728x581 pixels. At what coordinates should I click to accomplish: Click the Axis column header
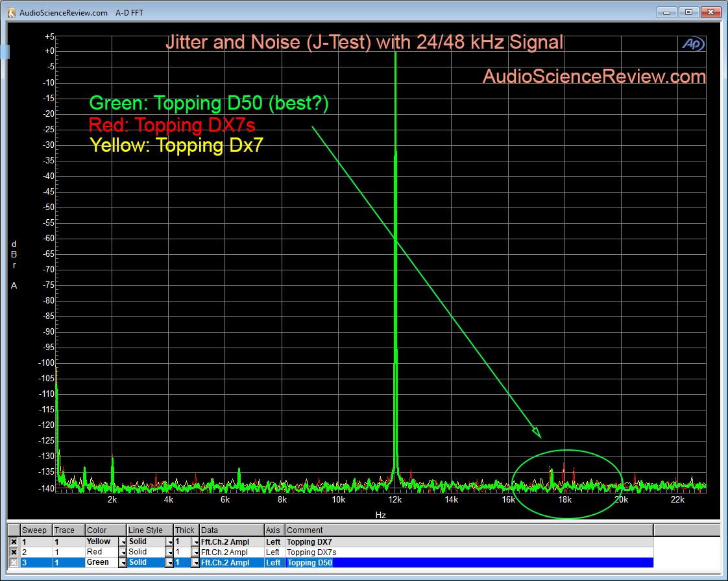274,530
